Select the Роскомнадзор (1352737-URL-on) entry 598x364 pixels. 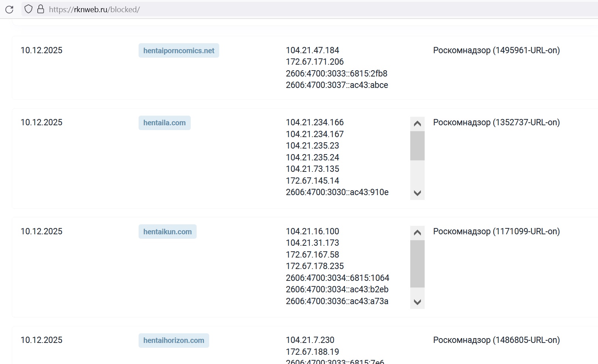click(496, 122)
